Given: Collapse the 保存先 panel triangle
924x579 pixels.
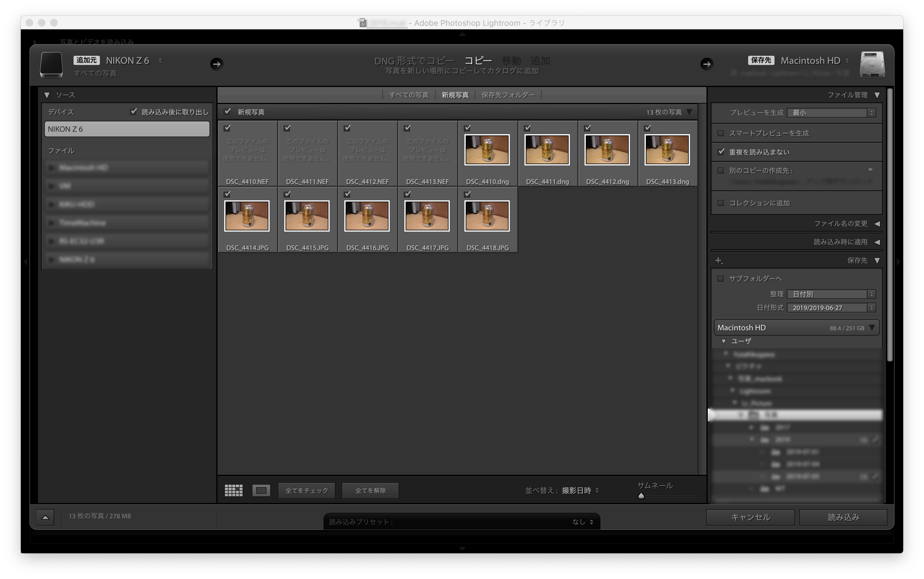Looking at the screenshot, I should click(877, 260).
